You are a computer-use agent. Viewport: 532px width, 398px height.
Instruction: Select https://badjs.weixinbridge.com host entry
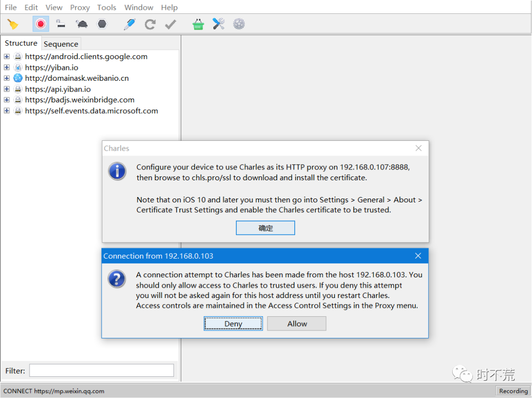point(80,100)
